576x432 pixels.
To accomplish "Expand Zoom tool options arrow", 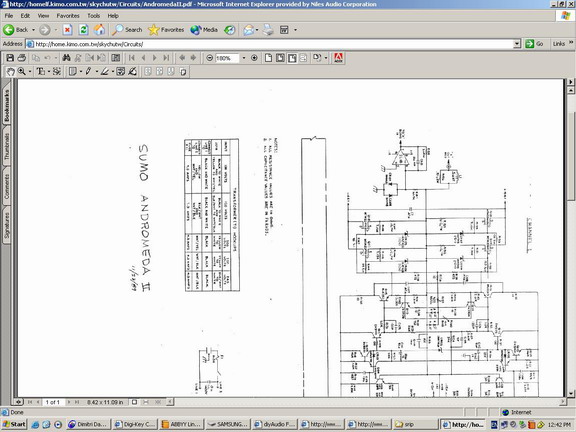I will tap(30, 72).
